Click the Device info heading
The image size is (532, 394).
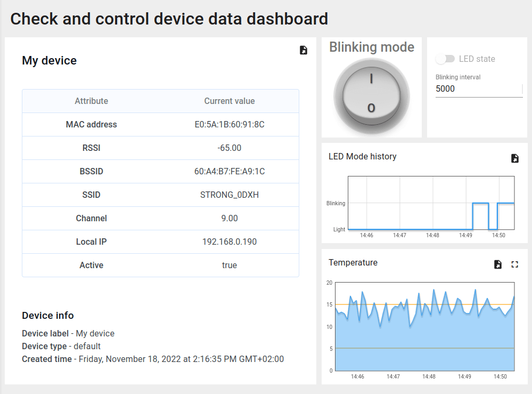pos(47,315)
